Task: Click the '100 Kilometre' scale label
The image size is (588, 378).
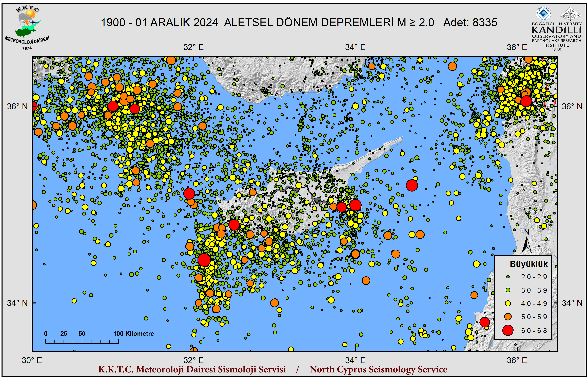Action: tap(133, 334)
